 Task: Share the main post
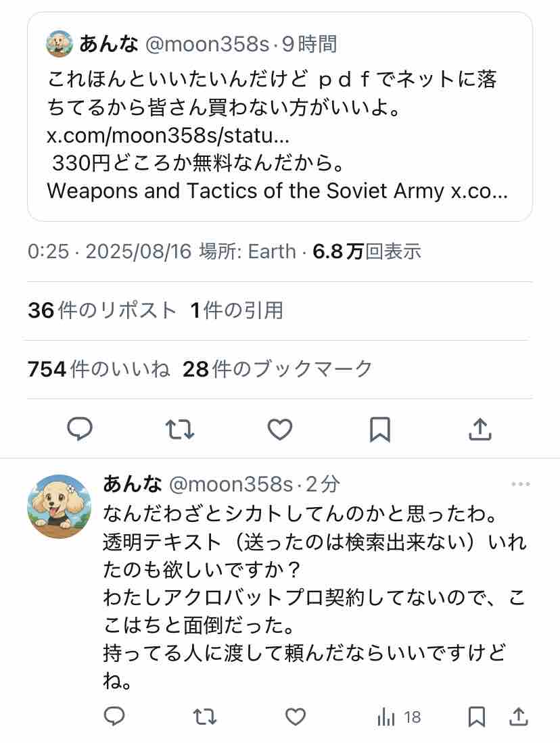point(480,429)
